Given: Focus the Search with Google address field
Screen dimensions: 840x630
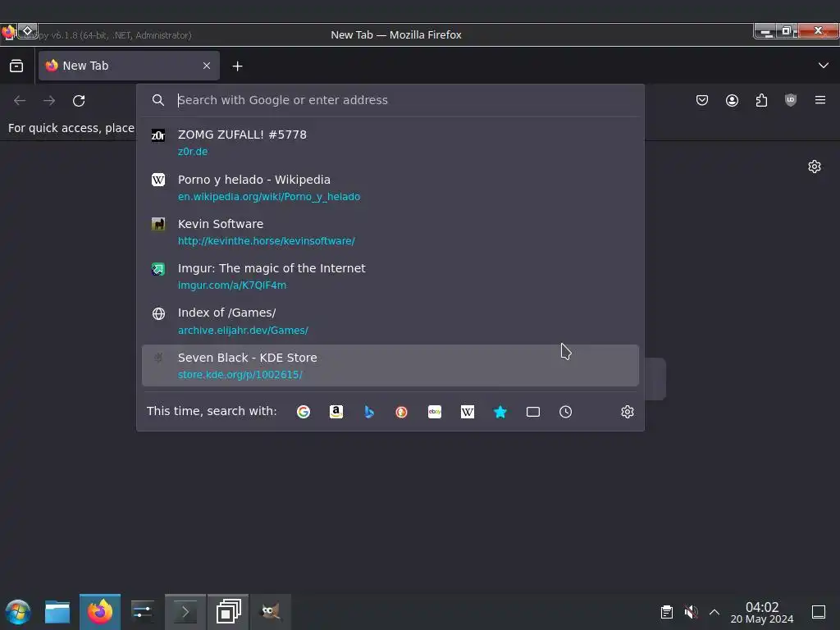Looking at the screenshot, I should click(x=390, y=100).
